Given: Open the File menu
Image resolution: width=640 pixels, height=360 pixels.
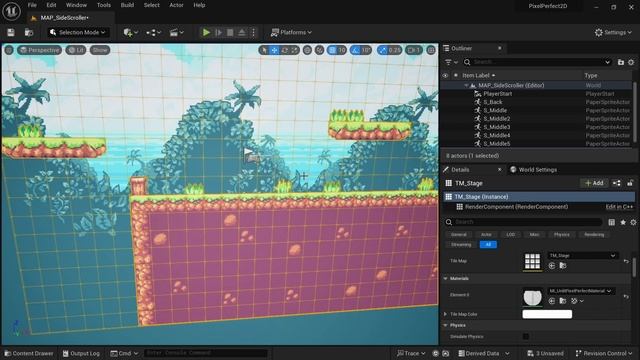Looking at the screenshot, I should [32, 5].
